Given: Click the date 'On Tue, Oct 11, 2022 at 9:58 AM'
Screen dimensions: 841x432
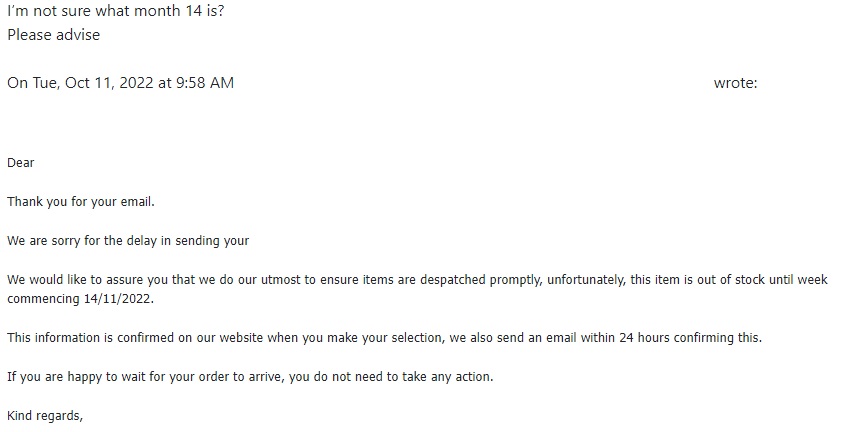Looking at the screenshot, I should pyautogui.click(x=121, y=83).
